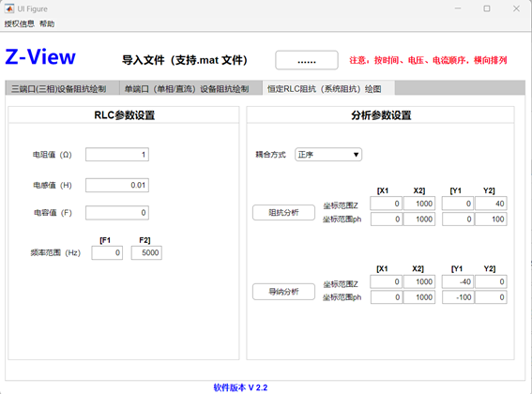Image resolution: width=532 pixels, height=394 pixels.
Task: Click the MATLAB icon in title bar
Action: click(x=9, y=8)
